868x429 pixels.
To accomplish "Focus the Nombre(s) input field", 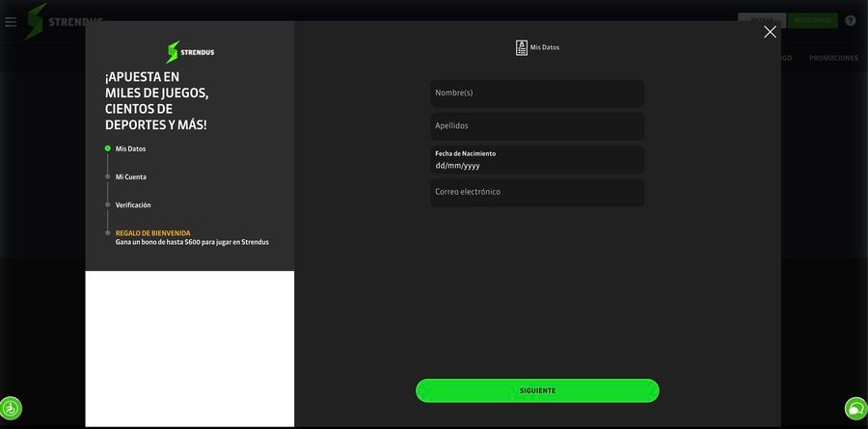I will coord(537,93).
